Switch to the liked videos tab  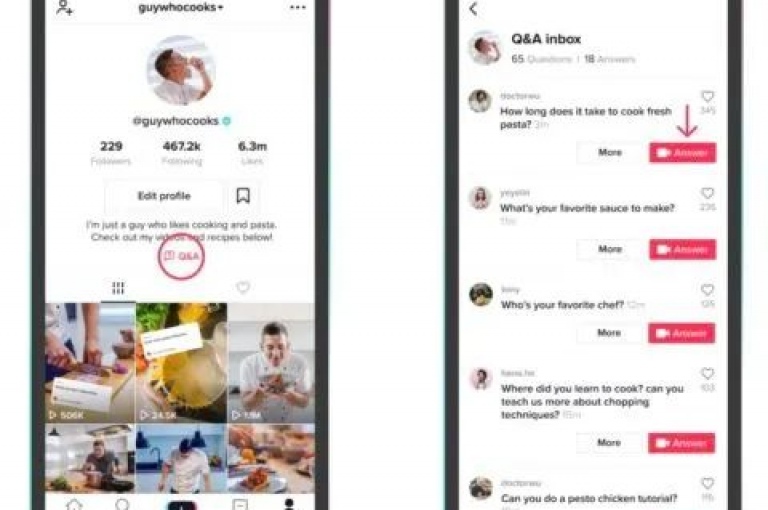[x=243, y=287]
